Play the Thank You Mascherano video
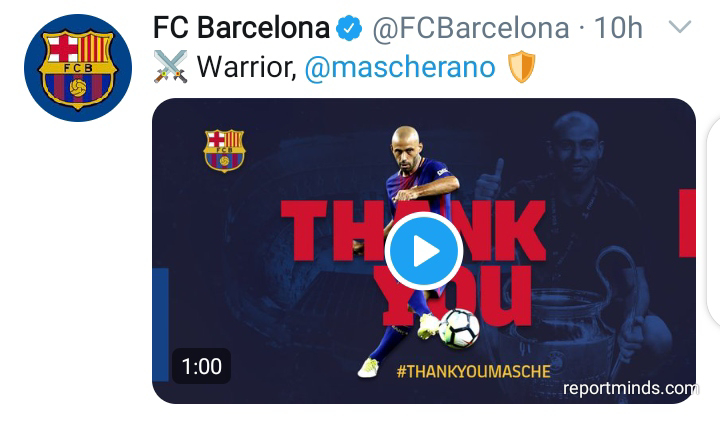The image size is (720, 421). click(x=423, y=251)
